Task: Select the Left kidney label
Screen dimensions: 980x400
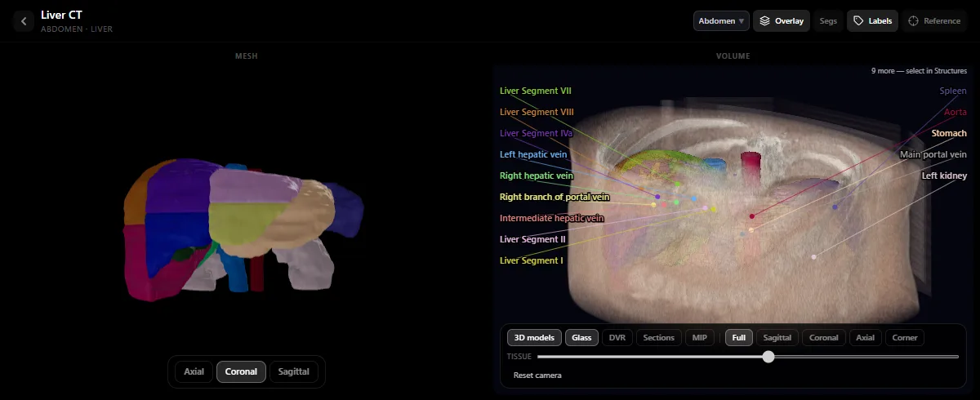Action: tap(944, 176)
